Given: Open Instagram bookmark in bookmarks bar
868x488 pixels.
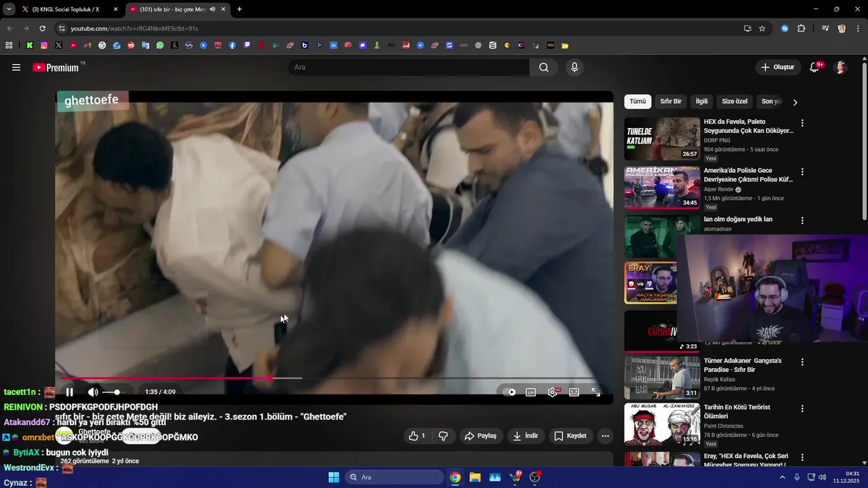Looking at the screenshot, I should coord(44,45).
